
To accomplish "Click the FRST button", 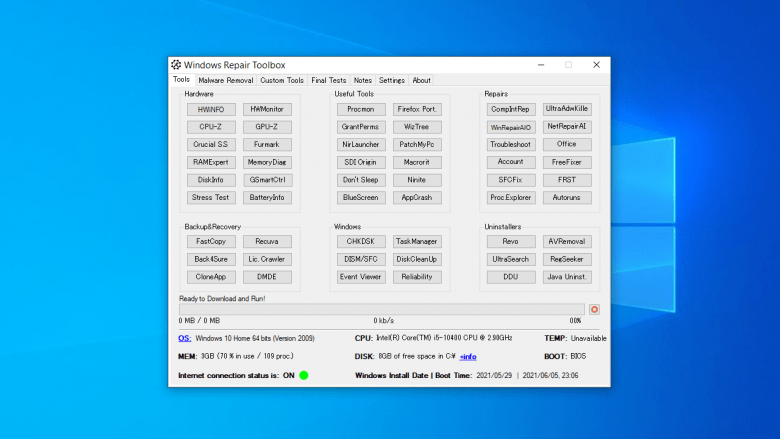I will (x=567, y=180).
